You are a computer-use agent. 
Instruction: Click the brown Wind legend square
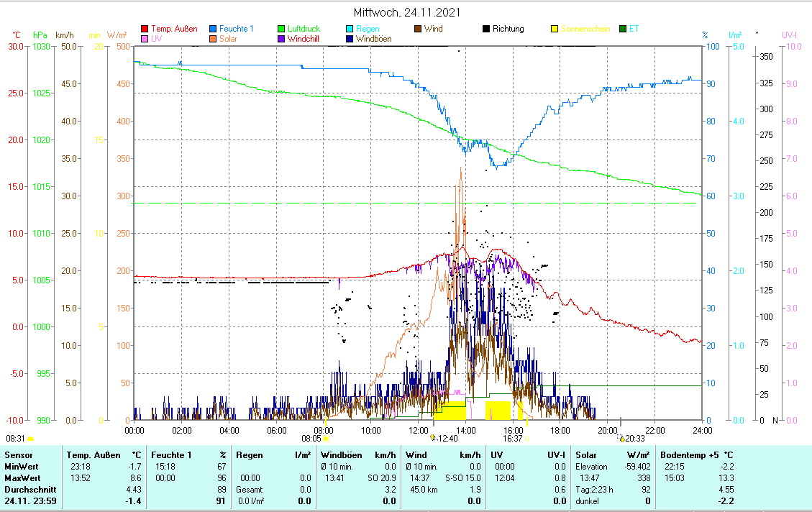click(419, 29)
